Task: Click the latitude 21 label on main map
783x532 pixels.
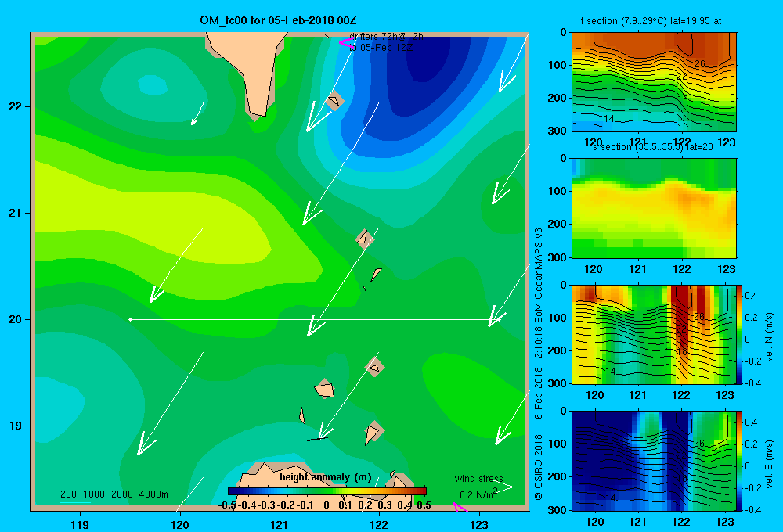Action: tap(16, 213)
